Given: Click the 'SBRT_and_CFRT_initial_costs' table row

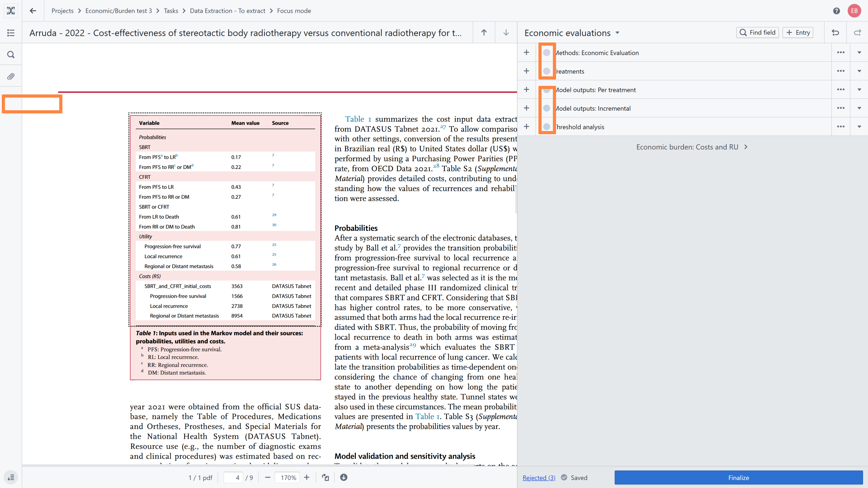Looking at the screenshot, I should point(225,286).
